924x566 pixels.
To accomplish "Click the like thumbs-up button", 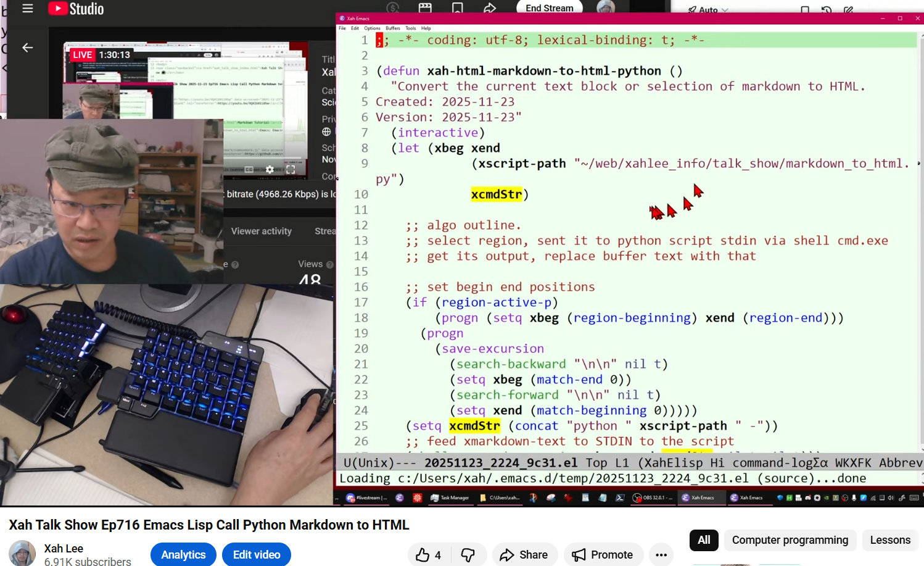I will point(428,555).
